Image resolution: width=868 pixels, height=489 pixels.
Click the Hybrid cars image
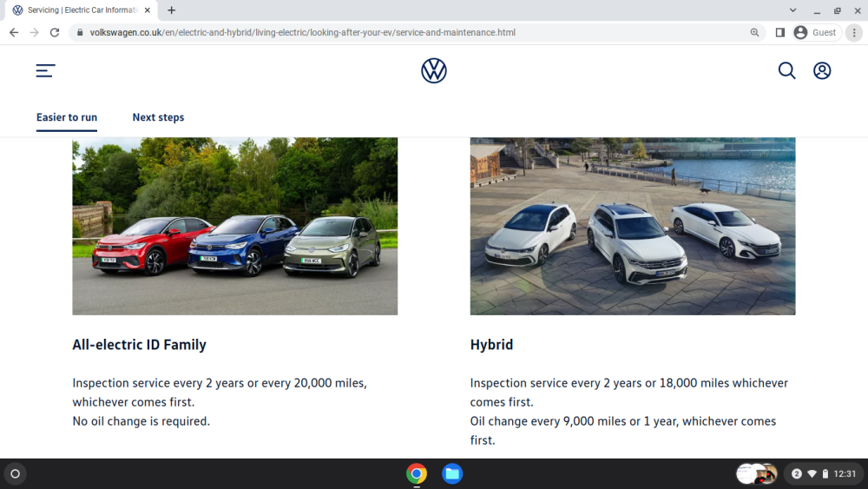tap(633, 226)
